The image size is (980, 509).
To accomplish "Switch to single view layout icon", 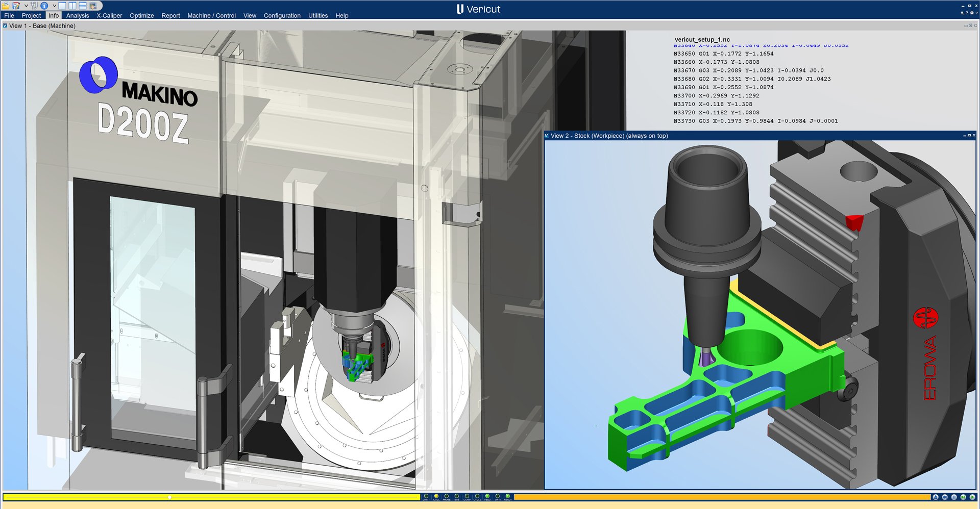I will pos(62,5).
